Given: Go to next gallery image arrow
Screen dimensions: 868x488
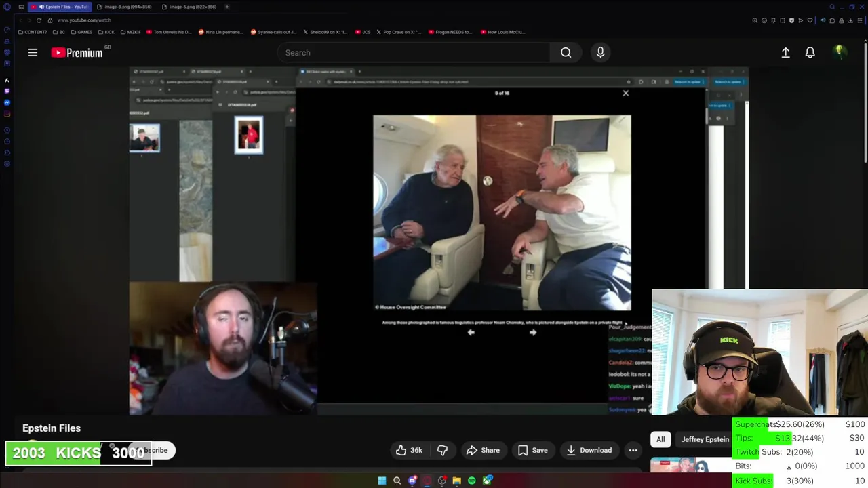Looking at the screenshot, I should (533, 332).
